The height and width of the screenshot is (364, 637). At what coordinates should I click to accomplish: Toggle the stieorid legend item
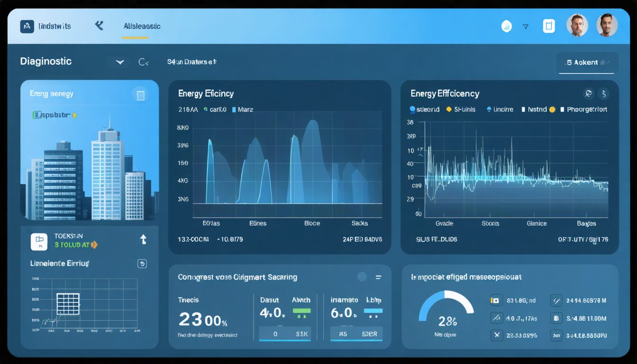[x=425, y=109]
